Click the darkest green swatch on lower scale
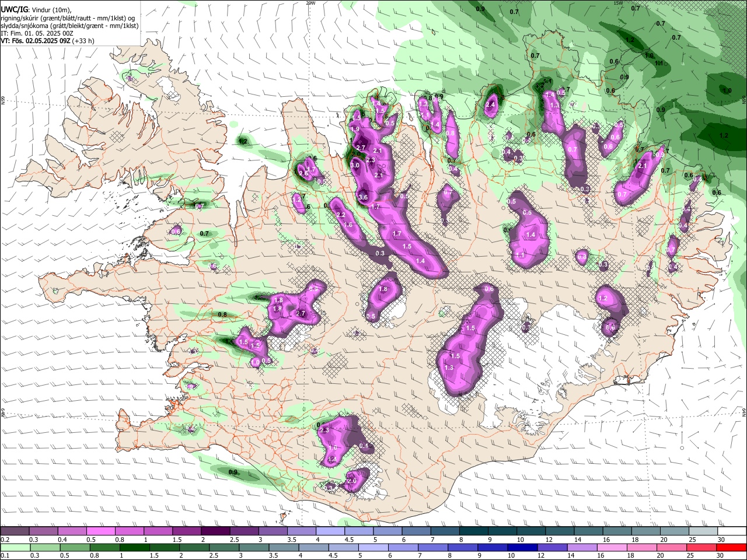 [x=134, y=547]
